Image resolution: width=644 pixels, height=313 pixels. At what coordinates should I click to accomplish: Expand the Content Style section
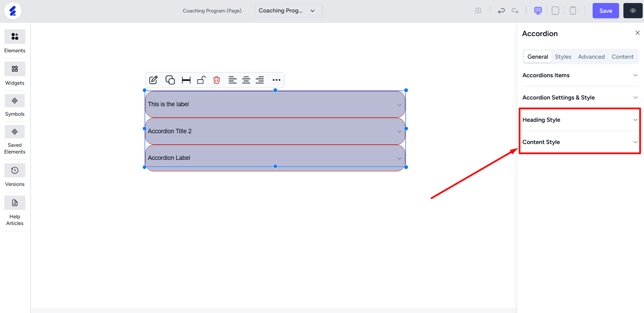pyautogui.click(x=580, y=142)
